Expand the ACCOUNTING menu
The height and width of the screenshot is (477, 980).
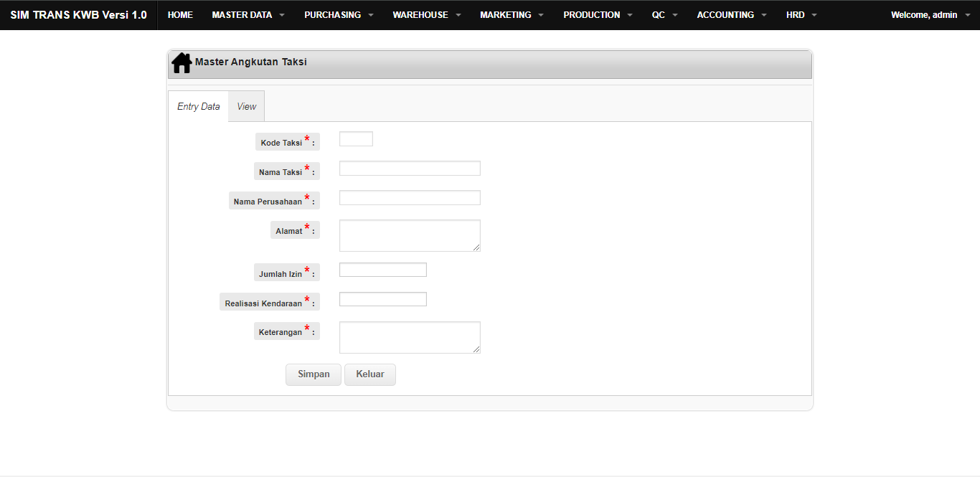tap(731, 15)
